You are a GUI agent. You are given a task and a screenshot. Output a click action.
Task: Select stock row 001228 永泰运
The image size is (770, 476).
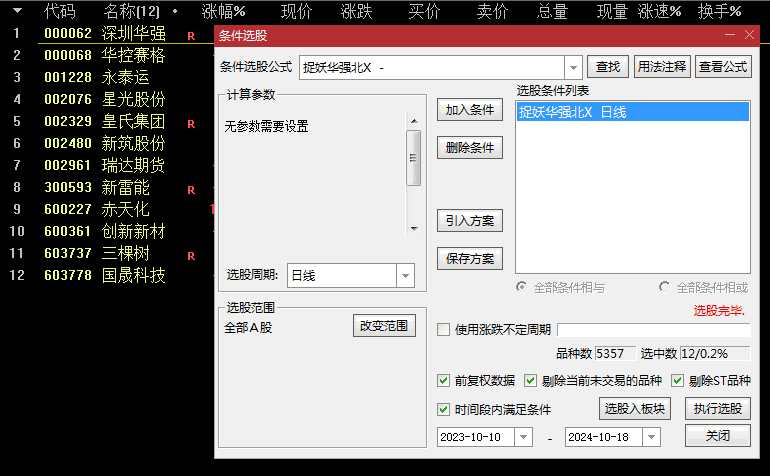tap(107, 77)
